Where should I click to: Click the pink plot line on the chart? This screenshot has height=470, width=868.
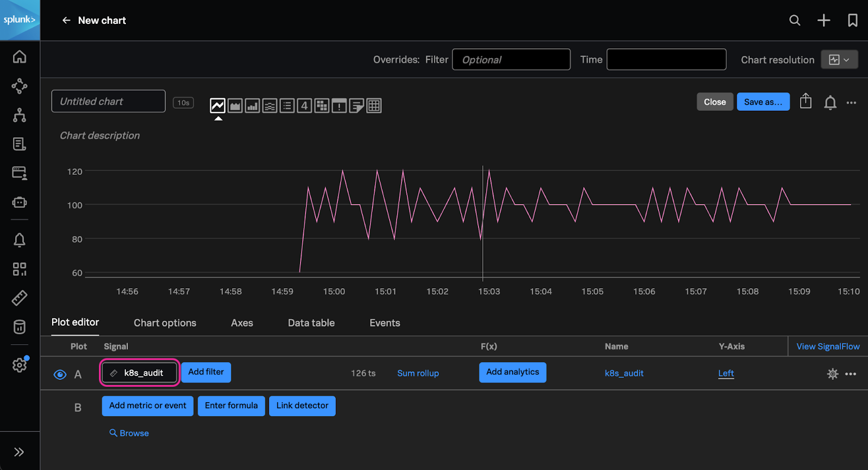click(x=613, y=205)
